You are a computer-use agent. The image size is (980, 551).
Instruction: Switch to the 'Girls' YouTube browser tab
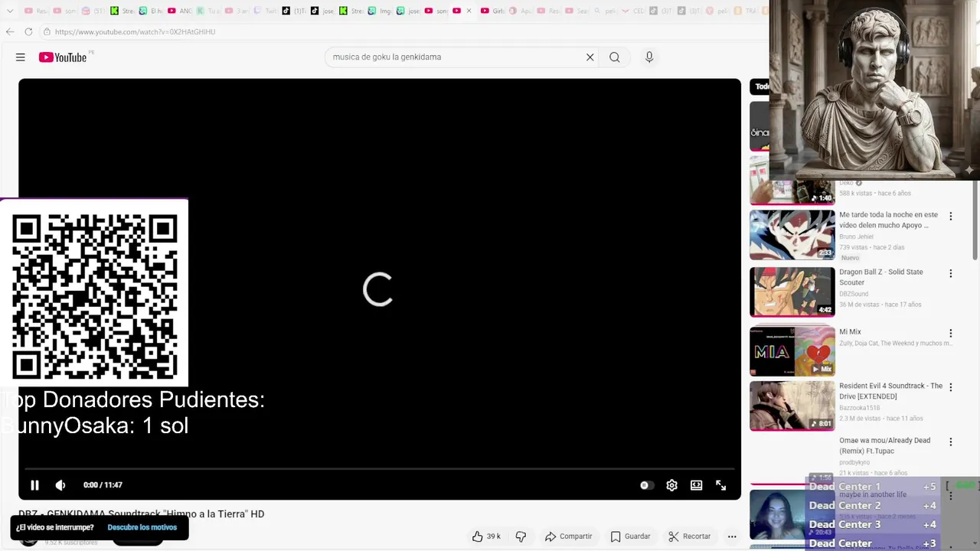[492, 11]
